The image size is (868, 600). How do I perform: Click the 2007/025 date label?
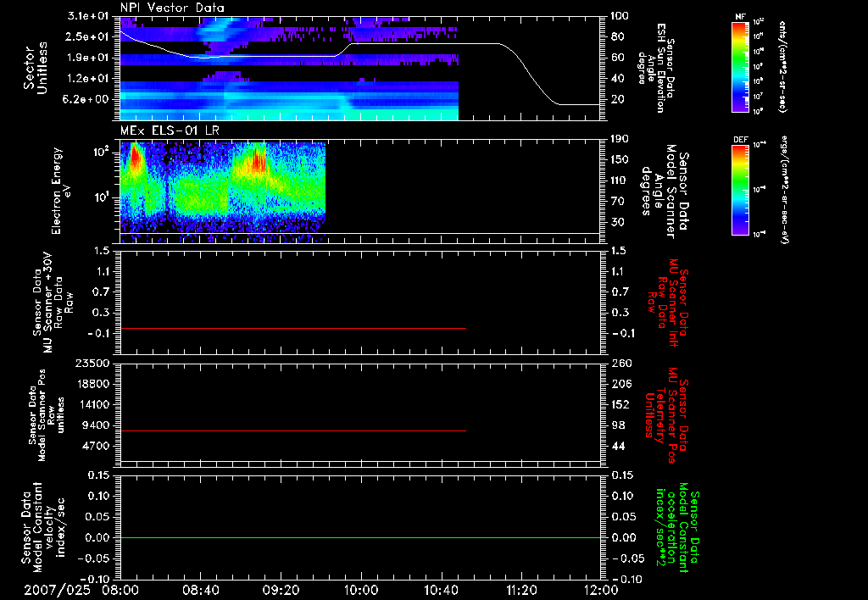57,590
